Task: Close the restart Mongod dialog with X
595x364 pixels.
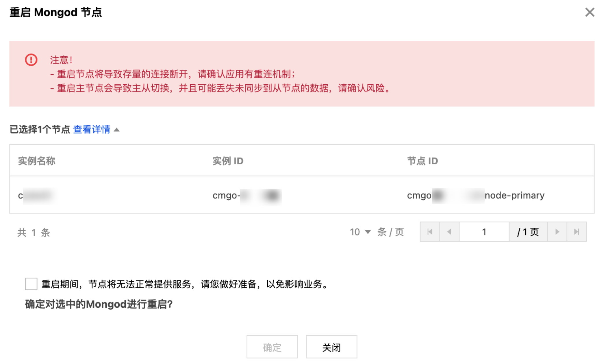Action: [x=589, y=12]
